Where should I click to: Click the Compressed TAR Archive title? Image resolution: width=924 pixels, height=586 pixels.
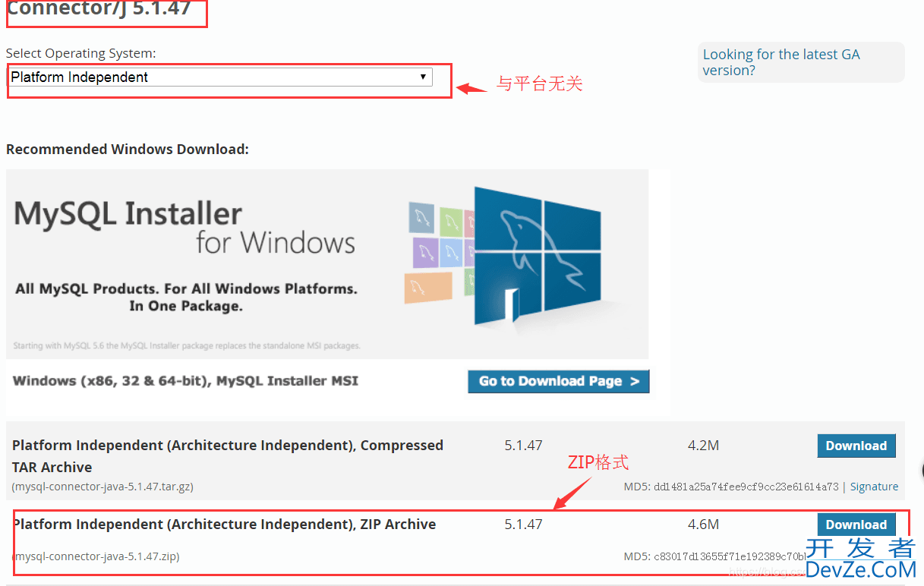click(228, 456)
